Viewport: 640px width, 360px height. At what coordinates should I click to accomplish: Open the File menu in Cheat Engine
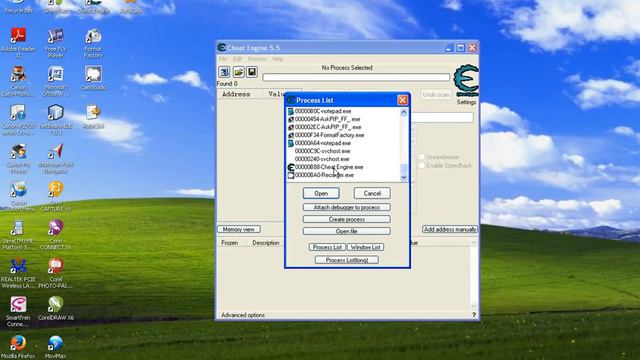tap(223, 59)
